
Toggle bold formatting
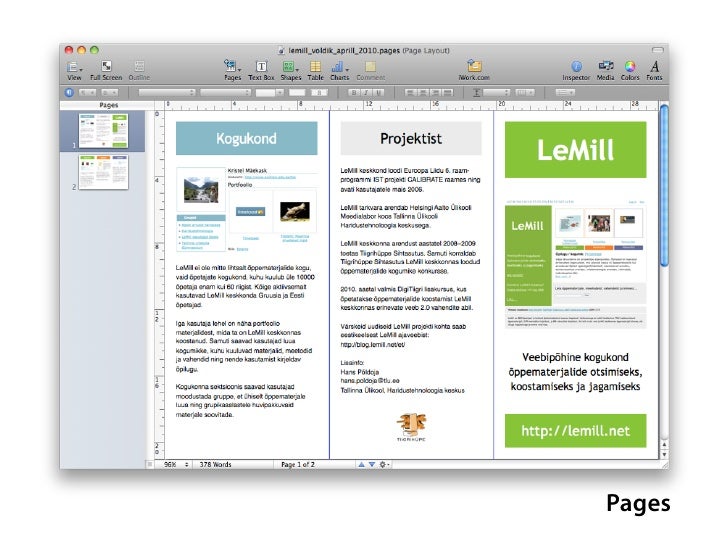354,92
